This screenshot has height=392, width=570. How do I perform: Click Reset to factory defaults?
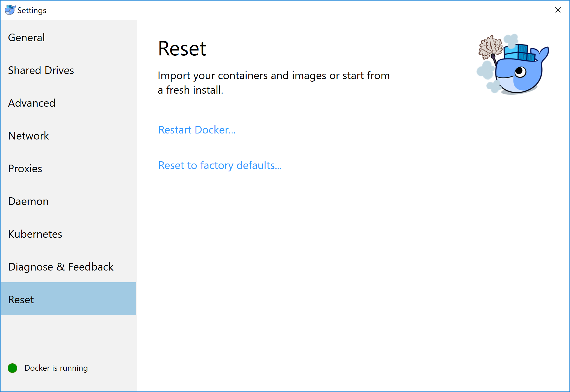coord(220,165)
